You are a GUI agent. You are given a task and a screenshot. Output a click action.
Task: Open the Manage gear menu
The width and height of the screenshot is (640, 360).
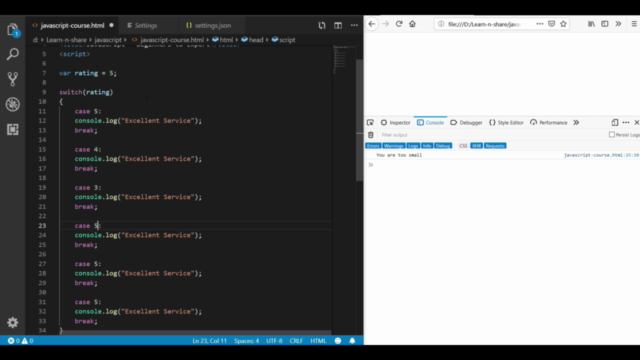click(x=13, y=322)
